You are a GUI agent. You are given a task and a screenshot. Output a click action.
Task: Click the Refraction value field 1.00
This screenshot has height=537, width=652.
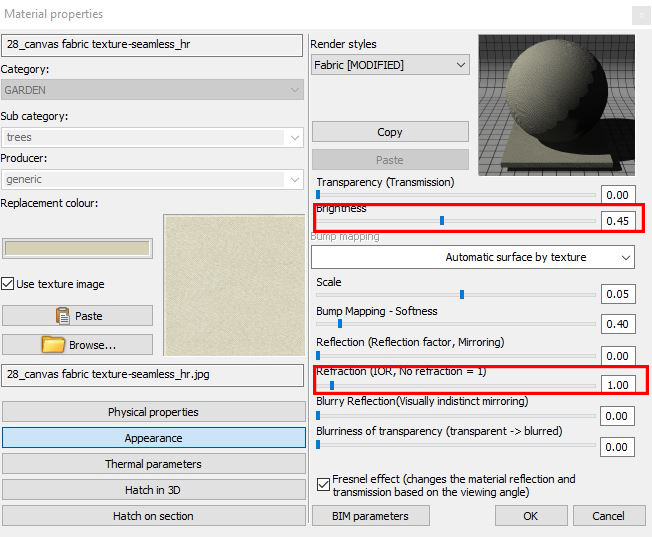[618, 385]
